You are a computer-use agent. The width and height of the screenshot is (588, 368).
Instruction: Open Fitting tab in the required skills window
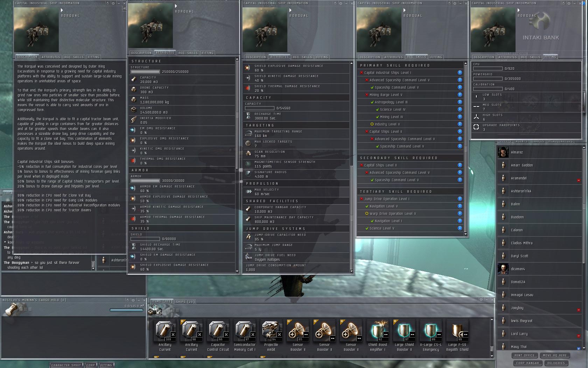pos(436,57)
